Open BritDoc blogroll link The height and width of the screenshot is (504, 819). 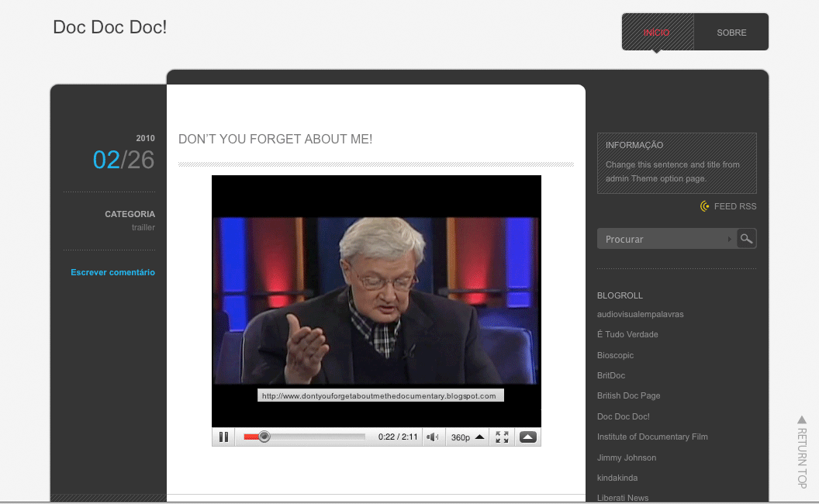click(611, 375)
